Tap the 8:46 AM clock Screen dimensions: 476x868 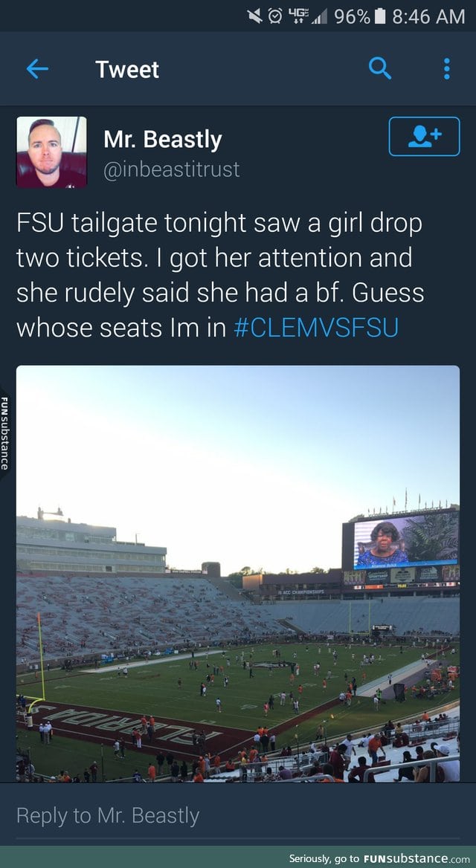tap(428, 16)
